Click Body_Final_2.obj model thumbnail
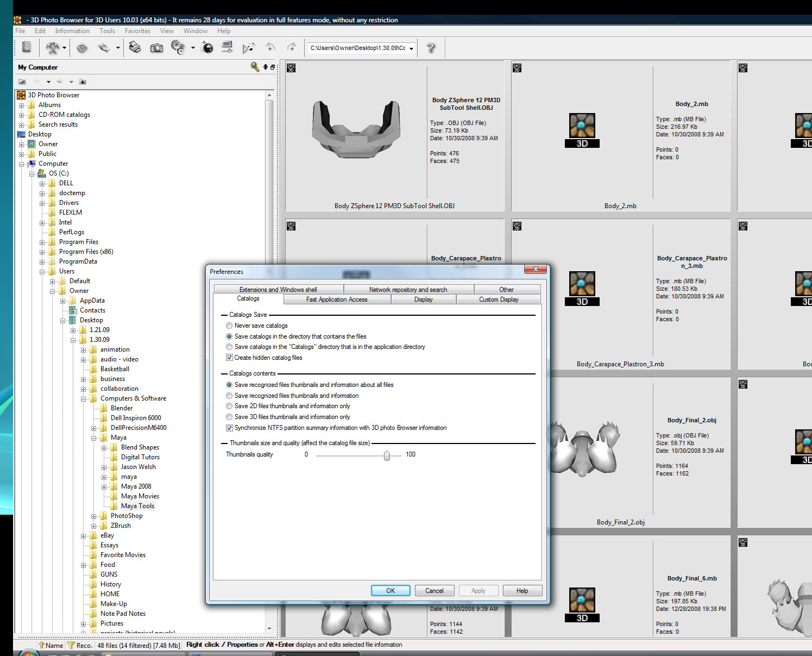This screenshot has width=812, height=656. coord(584,448)
